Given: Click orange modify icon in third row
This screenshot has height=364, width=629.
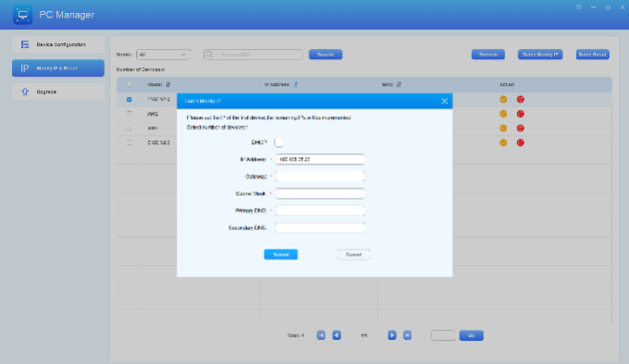Looking at the screenshot, I should pos(503,128).
